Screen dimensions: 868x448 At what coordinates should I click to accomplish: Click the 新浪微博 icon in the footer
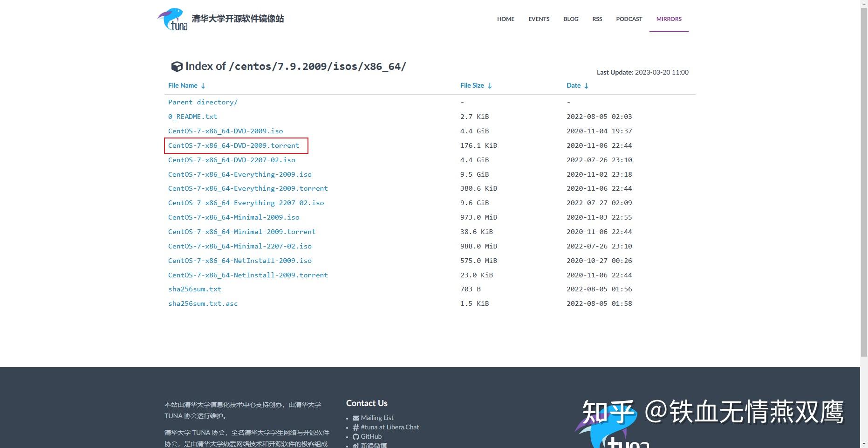coord(355,446)
